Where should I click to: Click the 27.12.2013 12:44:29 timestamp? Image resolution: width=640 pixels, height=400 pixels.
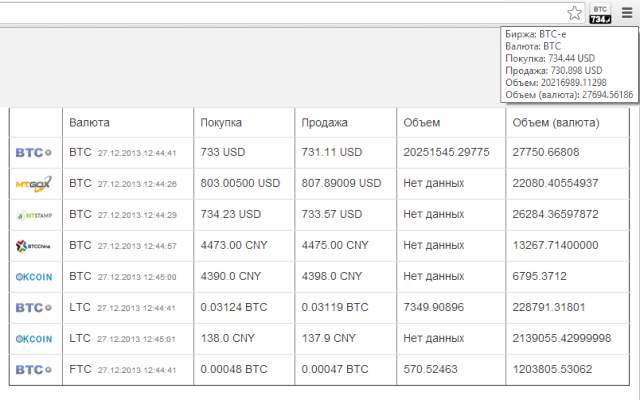point(137,215)
